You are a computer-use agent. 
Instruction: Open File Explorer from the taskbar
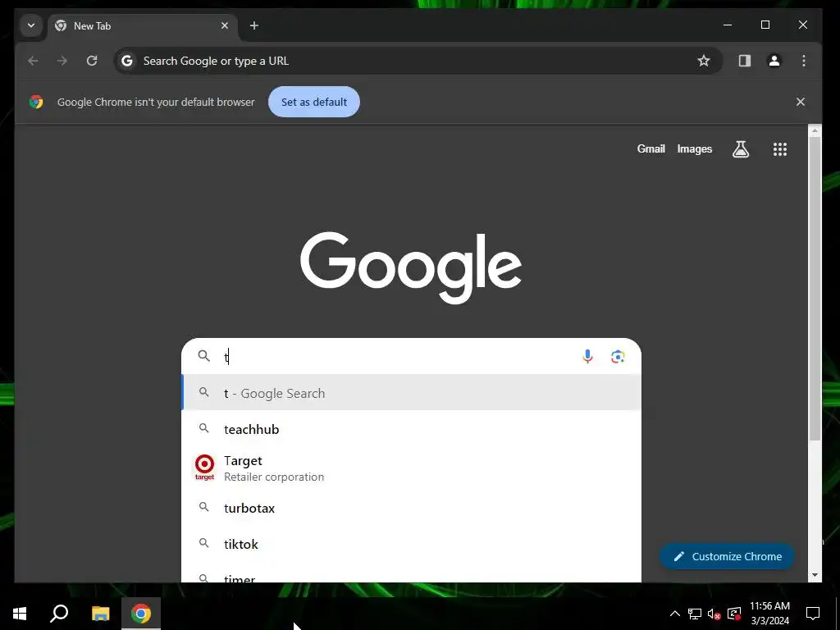pyautogui.click(x=100, y=614)
